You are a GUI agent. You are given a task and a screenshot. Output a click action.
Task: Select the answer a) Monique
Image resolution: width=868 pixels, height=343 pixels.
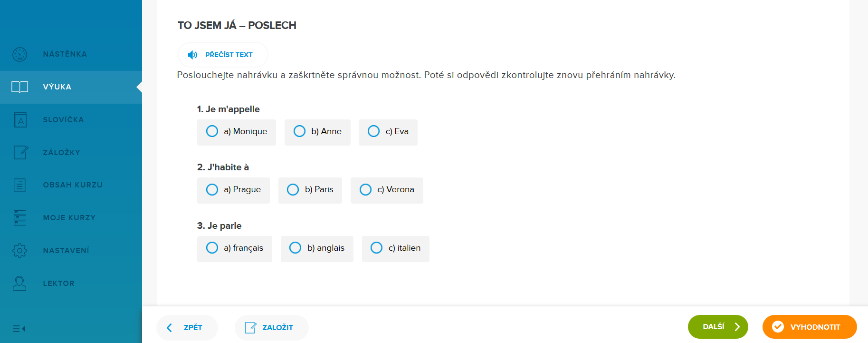pos(212,131)
